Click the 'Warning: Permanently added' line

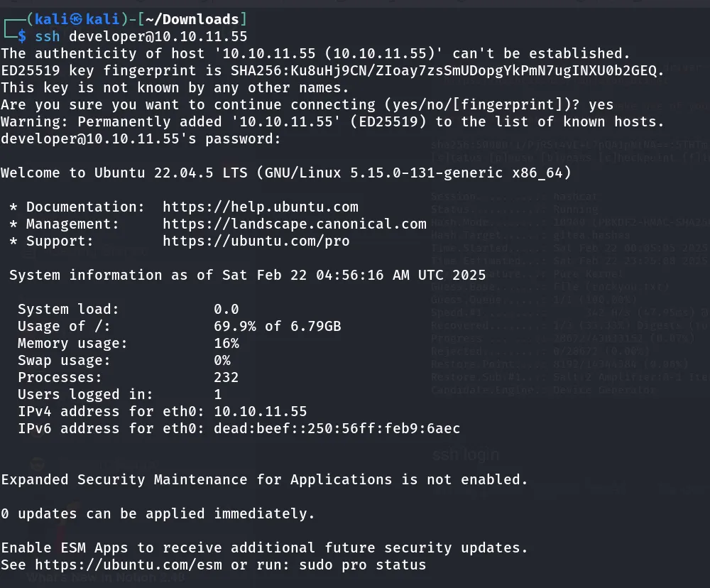pos(332,122)
